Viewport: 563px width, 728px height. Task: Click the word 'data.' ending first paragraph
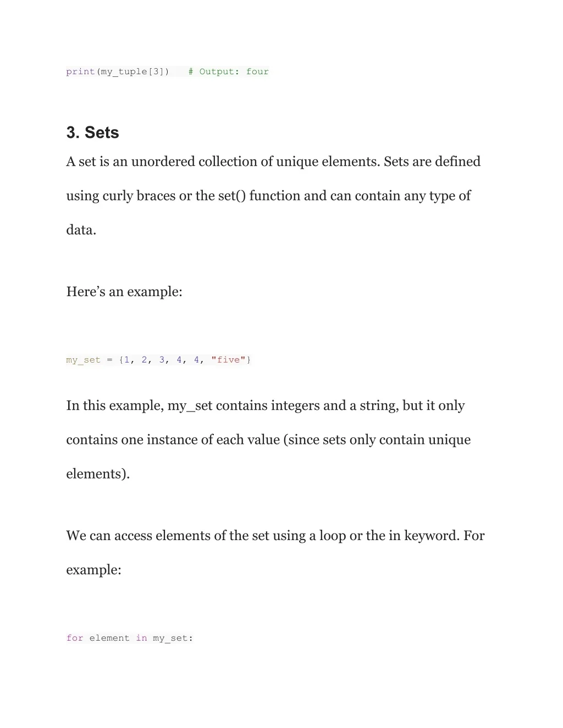pyautogui.click(x=81, y=230)
